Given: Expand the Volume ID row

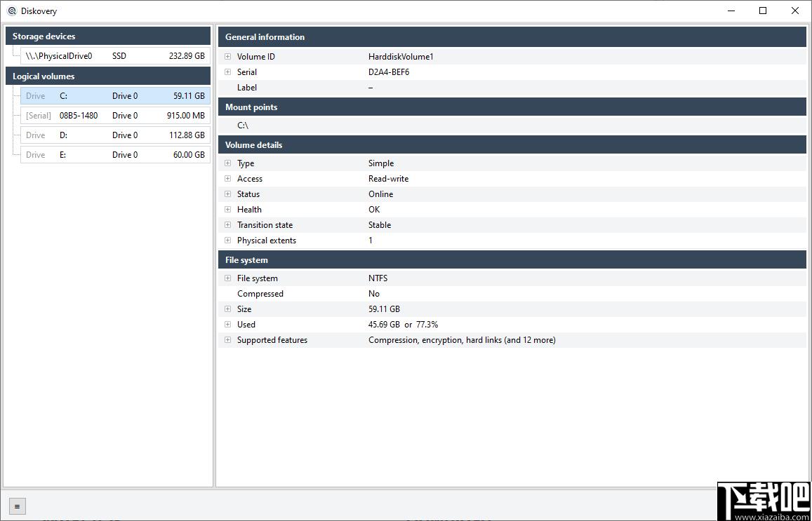Looking at the screenshot, I should point(227,56).
